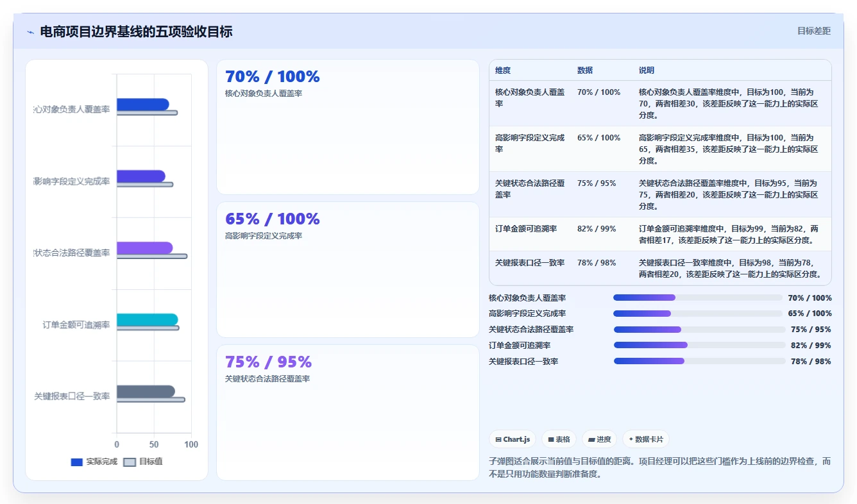This screenshot has width=857, height=504.
Task: Click the blue actual bar for 核心对象负责人覆盖率
Action: [142, 105]
